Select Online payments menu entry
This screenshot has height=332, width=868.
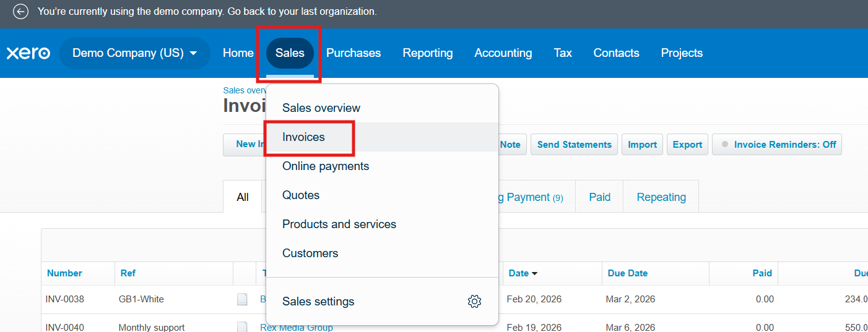[382, 166]
